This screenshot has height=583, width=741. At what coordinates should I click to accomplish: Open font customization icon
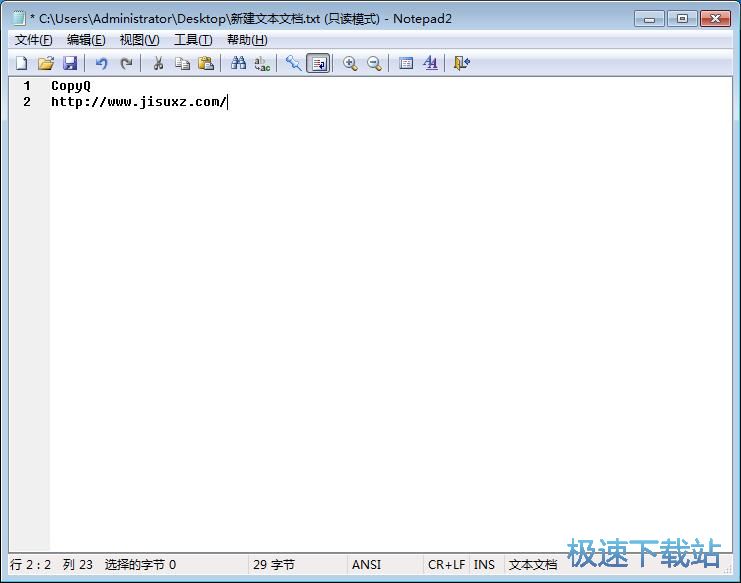point(431,63)
